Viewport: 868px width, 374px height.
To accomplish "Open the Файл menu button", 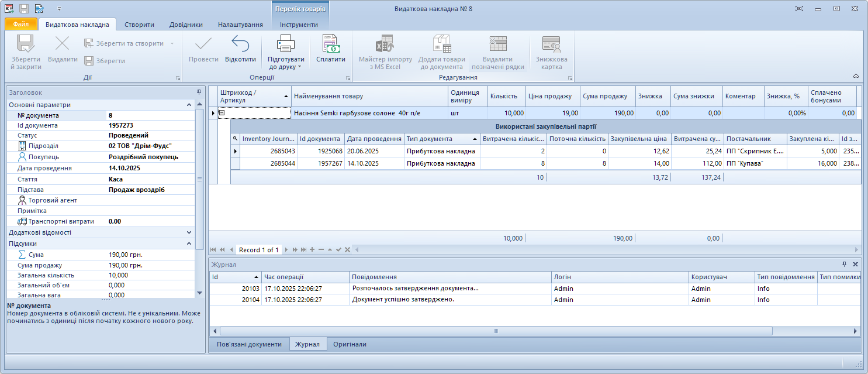I will (21, 25).
